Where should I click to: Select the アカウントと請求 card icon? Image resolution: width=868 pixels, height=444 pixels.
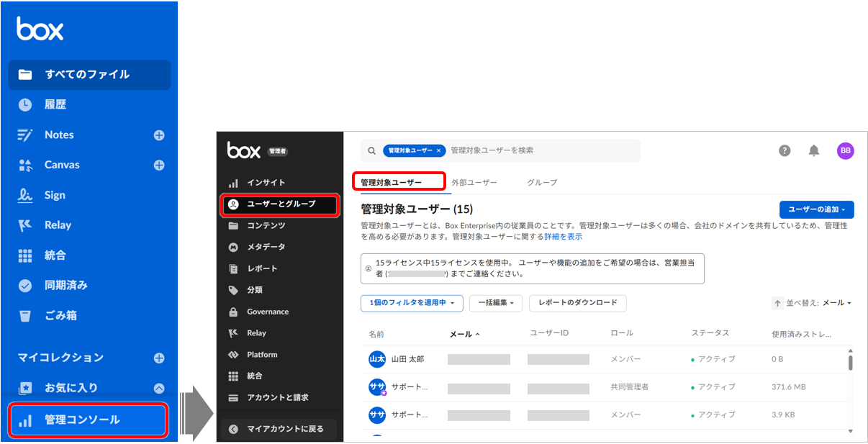pos(233,397)
